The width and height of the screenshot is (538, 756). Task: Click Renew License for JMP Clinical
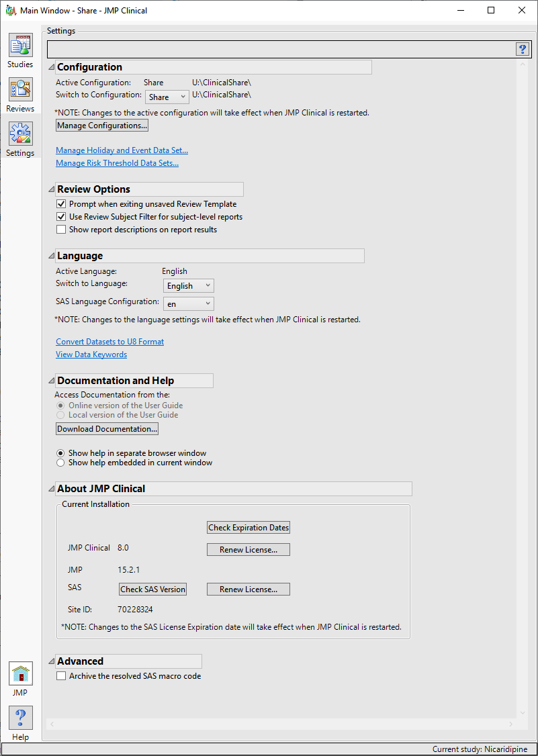click(x=249, y=550)
